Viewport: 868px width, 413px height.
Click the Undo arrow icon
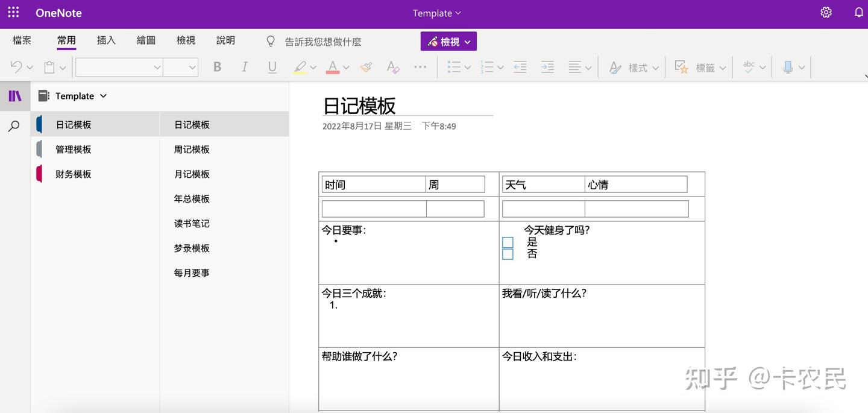(16, 67)
